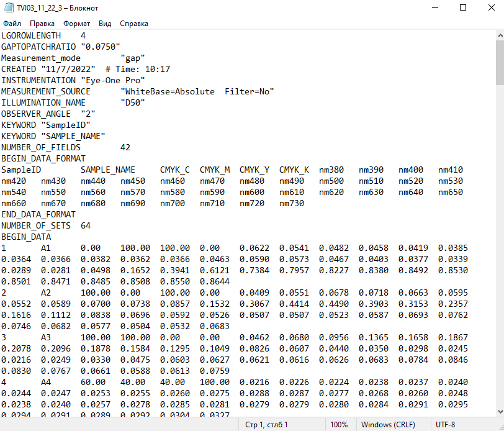The image size is (504, 431).
Task: Click the Notepad icon in title bar
Action: click(x=9, y=7)
